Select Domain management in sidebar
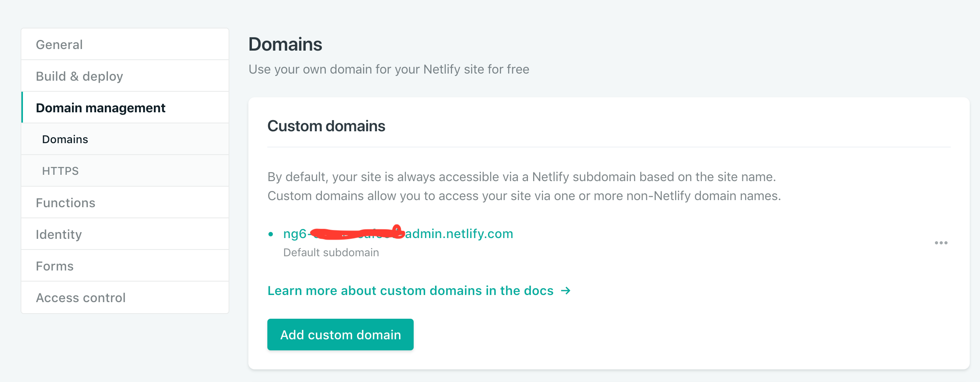The width and height of the screenshot is (980, 382). click(x=125, y=108)
